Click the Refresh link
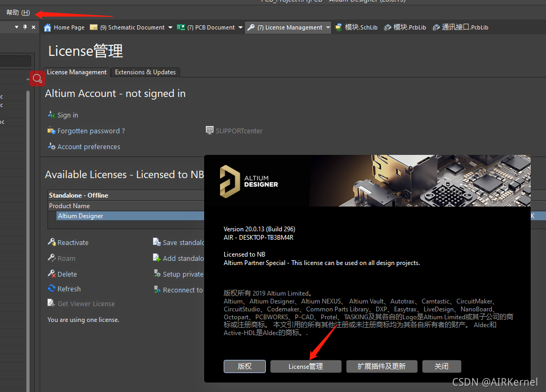The image size is (546, 392). [69, 289]
